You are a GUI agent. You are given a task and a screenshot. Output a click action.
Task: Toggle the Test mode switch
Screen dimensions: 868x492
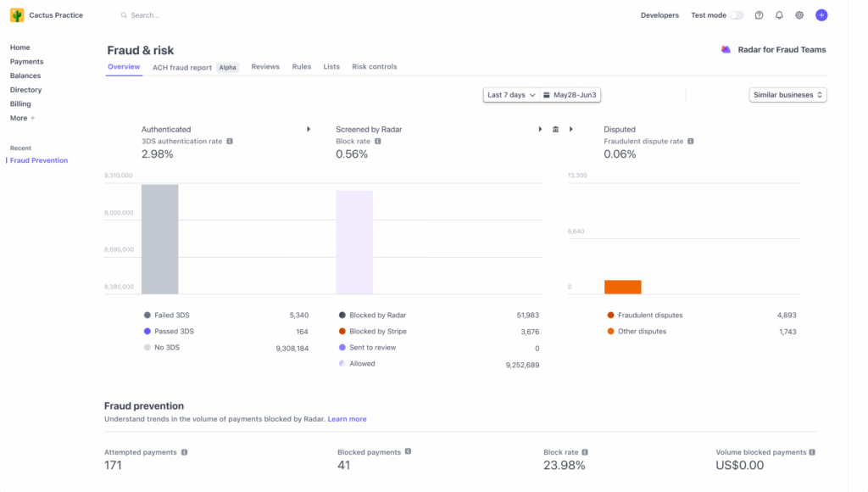tap(737, 15)
